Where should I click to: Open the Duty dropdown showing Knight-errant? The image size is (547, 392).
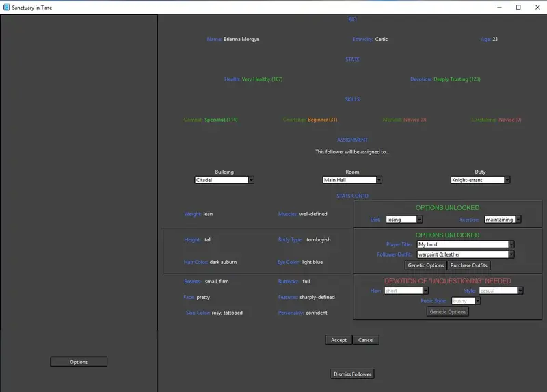481,180
